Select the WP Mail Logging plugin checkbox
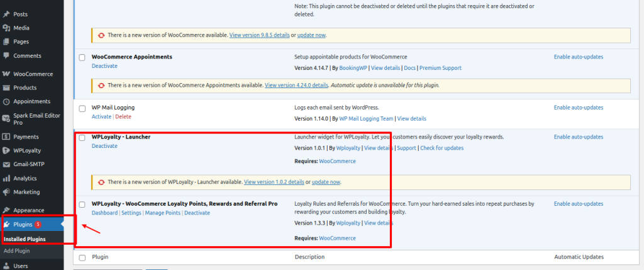Viewport: 644px width, 270px height. point(82,108)
